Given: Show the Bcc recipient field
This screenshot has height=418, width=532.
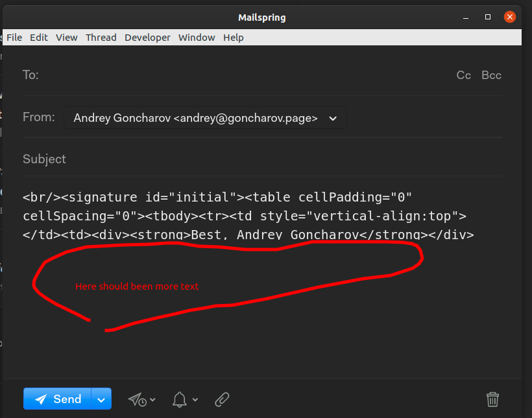Looking at the screenshot, I should coord(491,75).
